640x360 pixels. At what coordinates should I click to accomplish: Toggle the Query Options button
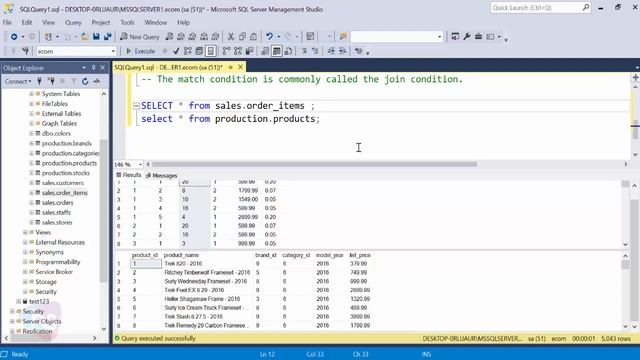point(199,51)
